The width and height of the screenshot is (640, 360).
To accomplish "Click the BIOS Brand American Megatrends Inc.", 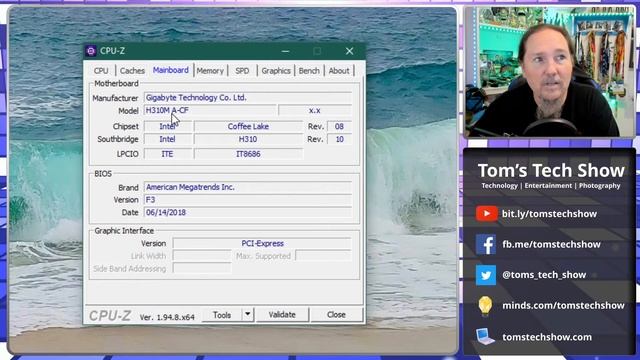I will (x=248, y=187).
